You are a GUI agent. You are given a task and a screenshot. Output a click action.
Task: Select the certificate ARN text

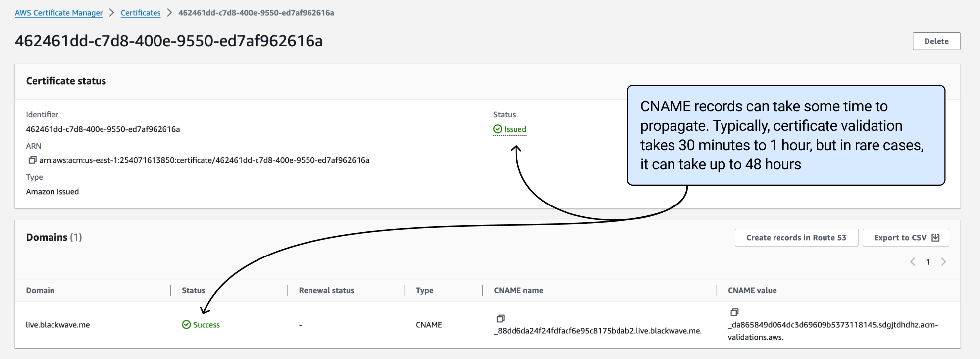point(205,160)
